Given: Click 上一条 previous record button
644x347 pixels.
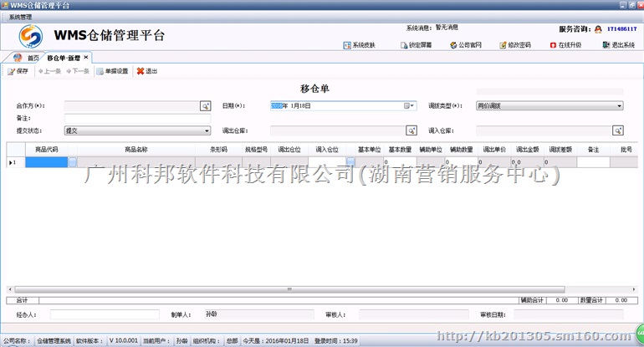Looking at the screenshot, I should pyautogui.click(x=49, y=71).
